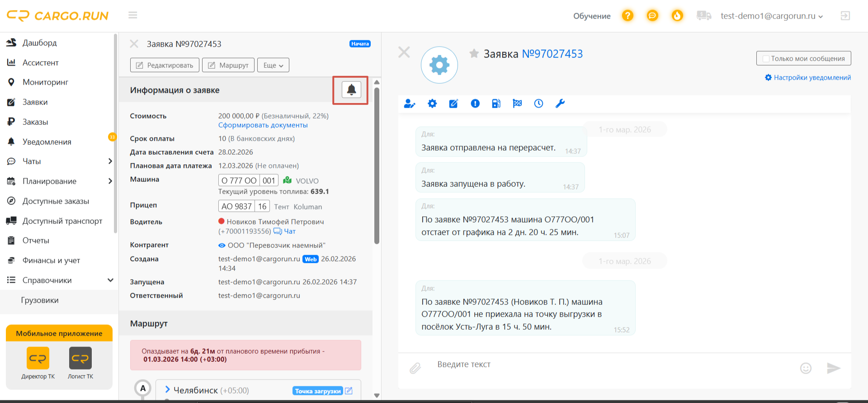Image resolution: width=868 pixels, height=403 pixels.
Task: Click the logout icon in header
Action: [x=845, y=16]
